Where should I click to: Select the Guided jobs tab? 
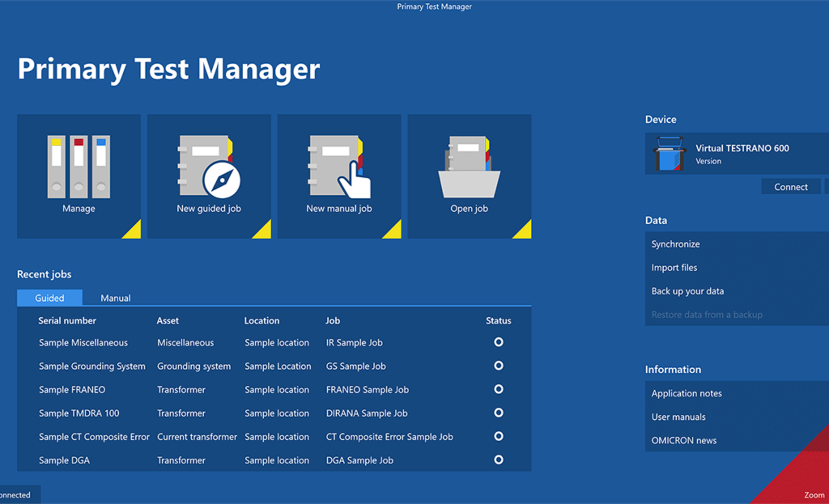[x=49, y=298]
